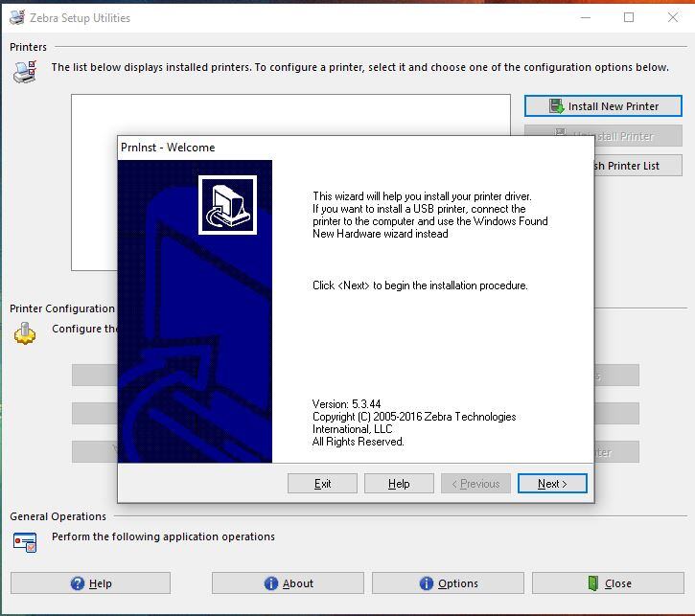Click the info icon beside Options
The width and height of the screenshot is (695, 616).
[x=426, y=583]
